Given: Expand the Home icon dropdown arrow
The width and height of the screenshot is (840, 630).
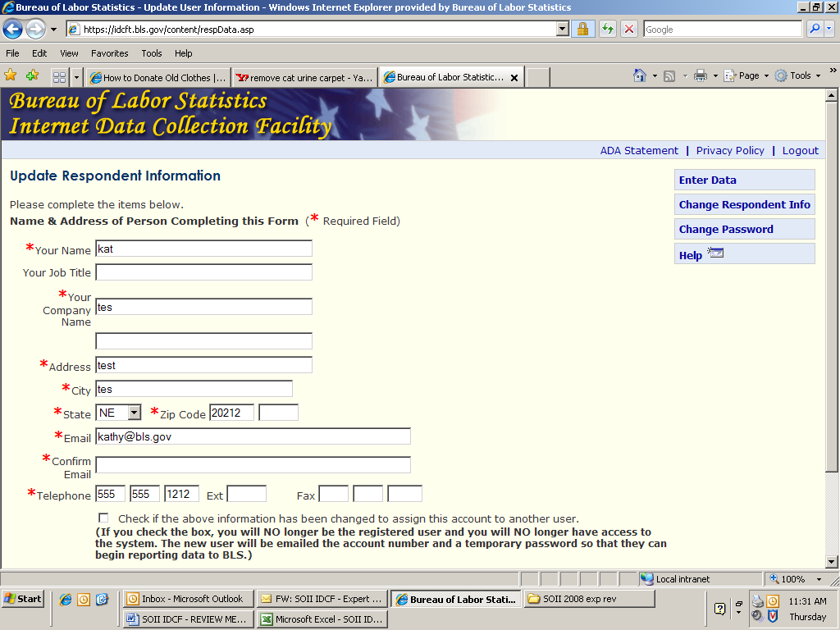Looking at the screenshot, I should pyautogui.click(x=655, y=76).
